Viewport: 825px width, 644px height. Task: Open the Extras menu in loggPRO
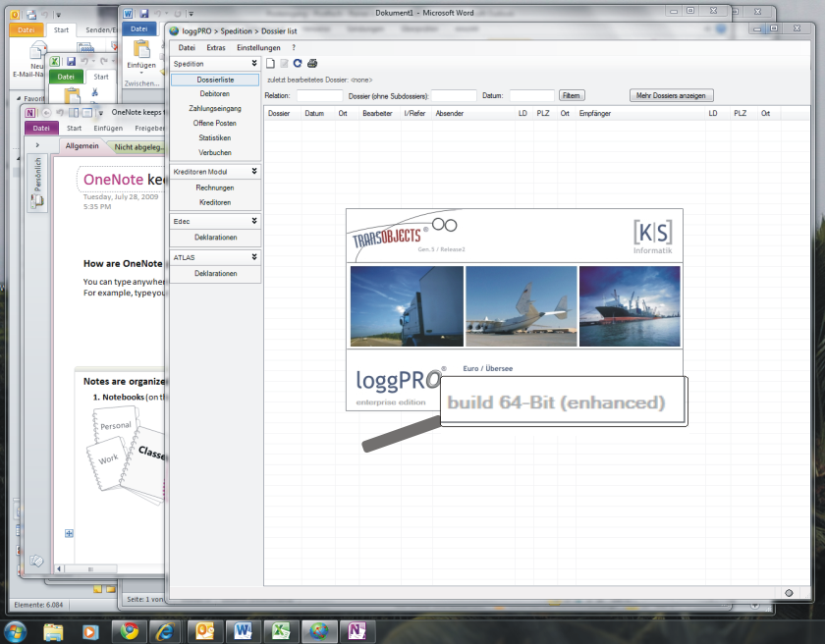click(x=216, y=48)
